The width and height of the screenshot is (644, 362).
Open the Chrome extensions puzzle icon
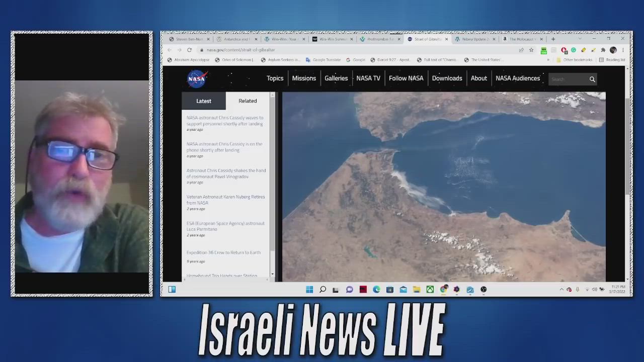(x=603, y=50)
